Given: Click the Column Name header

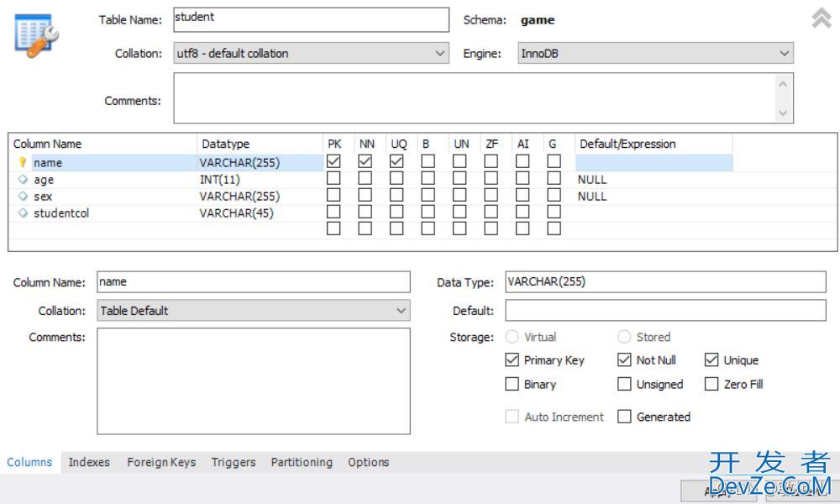Looking at the screenshot, I should click(103, 144).
